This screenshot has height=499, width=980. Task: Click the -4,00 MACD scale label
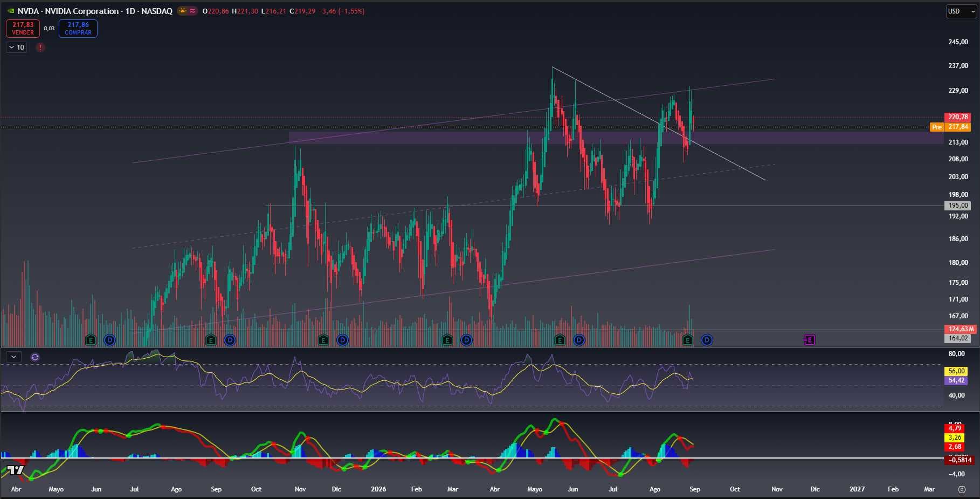957,474
